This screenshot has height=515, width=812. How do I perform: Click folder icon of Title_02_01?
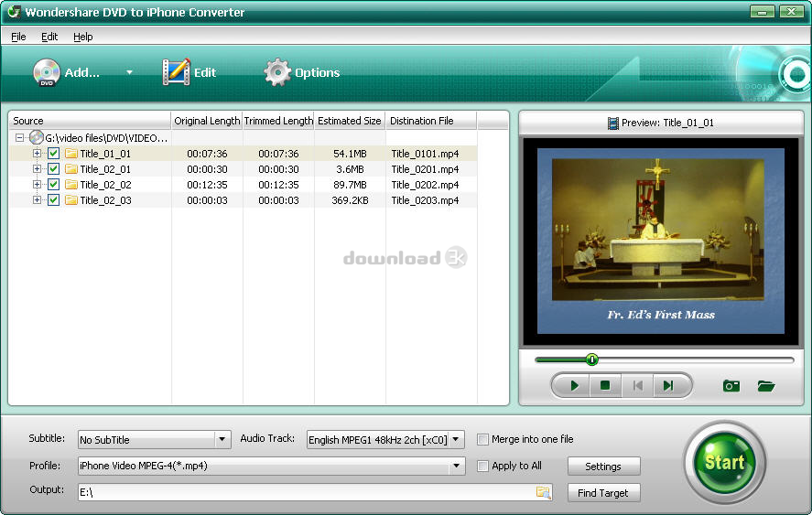pos(70,168)
